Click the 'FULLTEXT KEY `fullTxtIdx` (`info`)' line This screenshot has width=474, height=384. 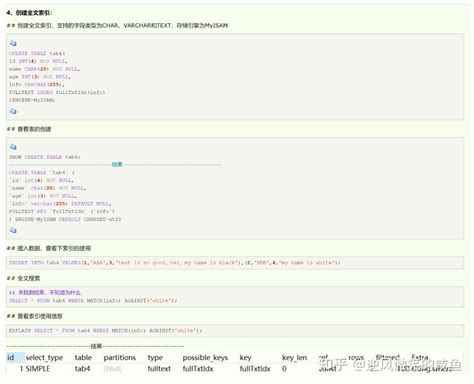click(x=62, y=211)
